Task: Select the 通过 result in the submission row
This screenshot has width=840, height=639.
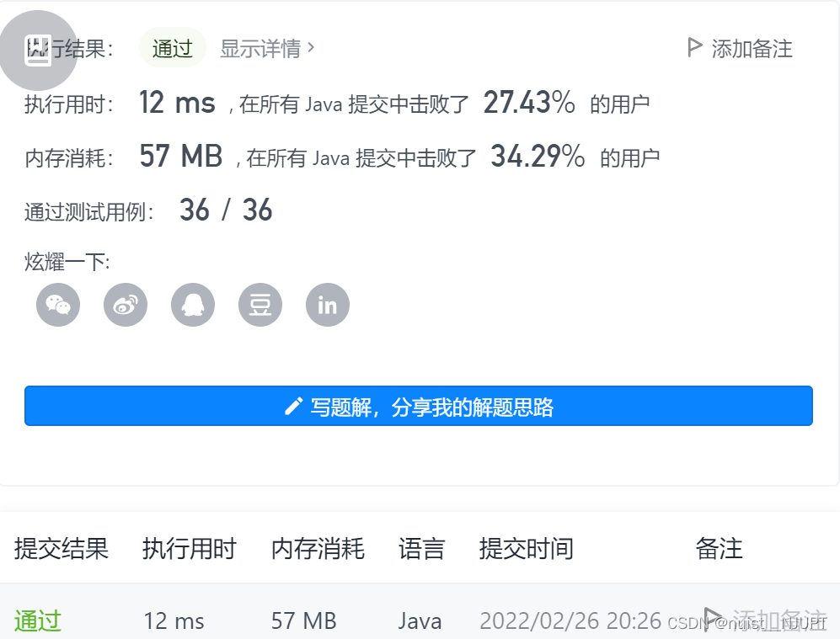Action: click(37, 620)
